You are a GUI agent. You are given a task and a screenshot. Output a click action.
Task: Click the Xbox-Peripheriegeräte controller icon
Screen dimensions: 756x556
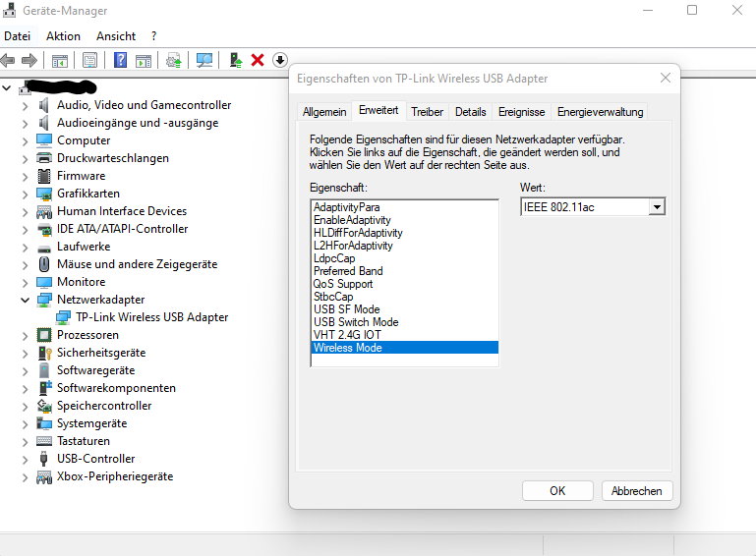click(44, 476)
